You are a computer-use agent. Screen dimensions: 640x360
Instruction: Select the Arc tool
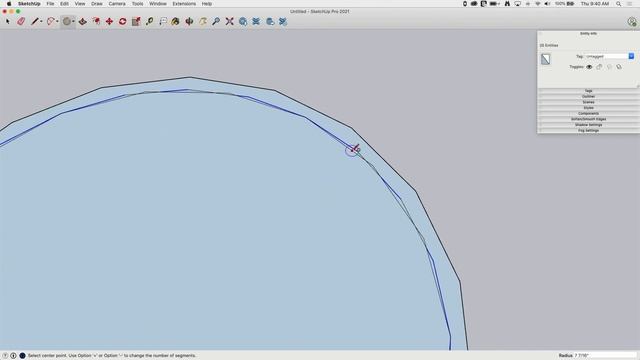51,21
